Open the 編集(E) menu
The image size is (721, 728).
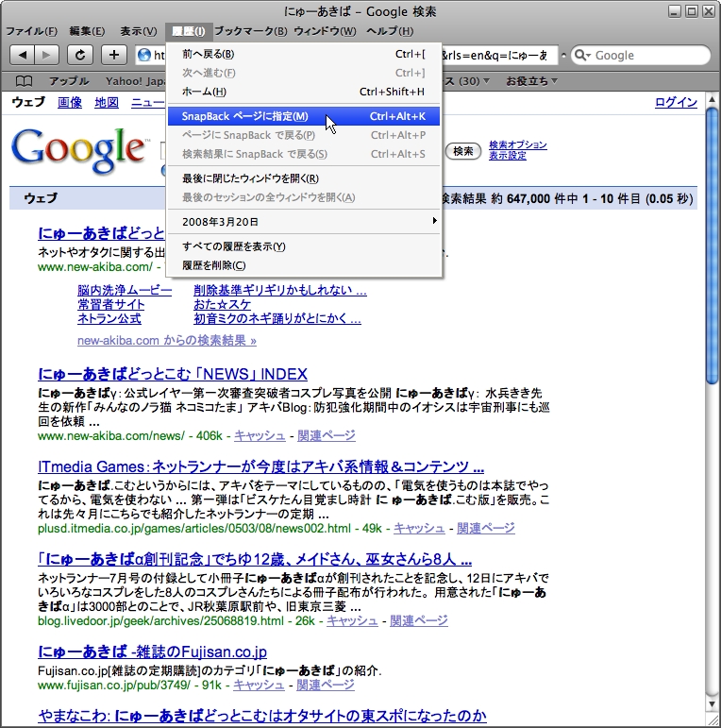87,31
